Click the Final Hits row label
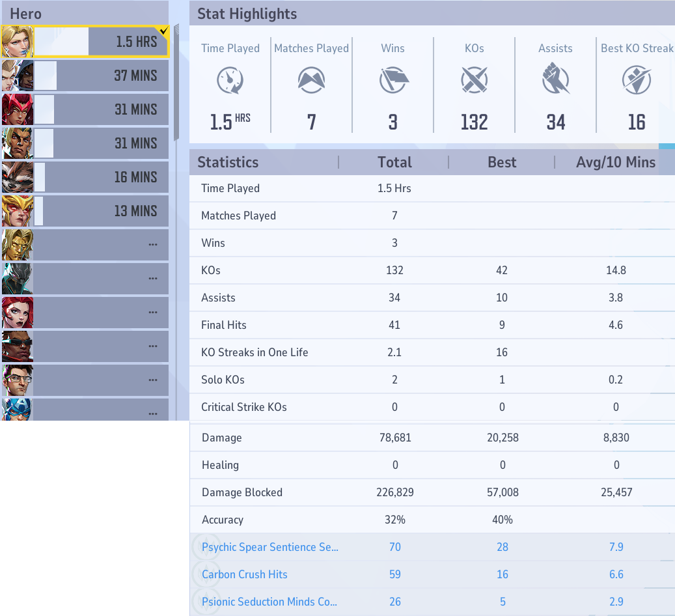The width and height of the screenshot is (675, 616). 223,325
